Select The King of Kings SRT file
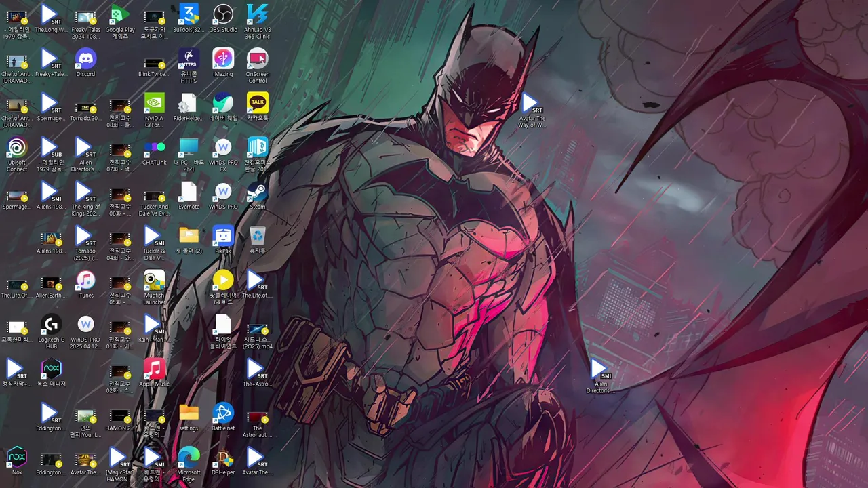This screenshot has width=868, height=488. pos(85,199)
